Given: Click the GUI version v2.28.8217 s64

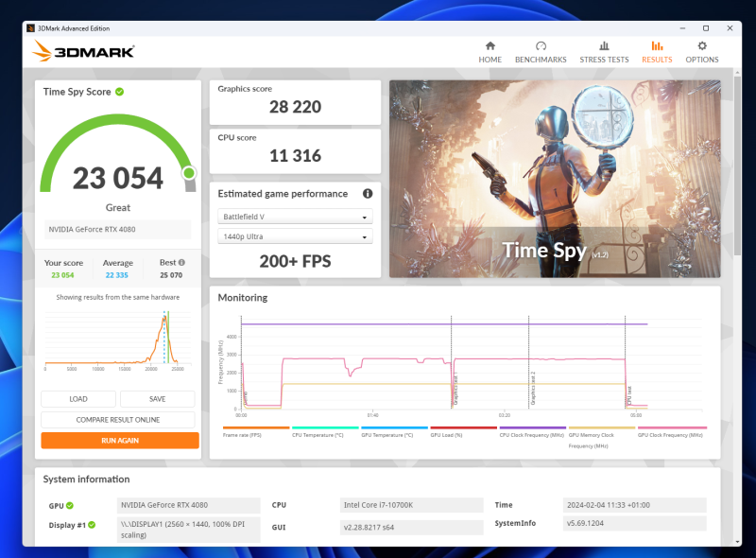Looking at the screenshot, I should [x=411, y=527].
